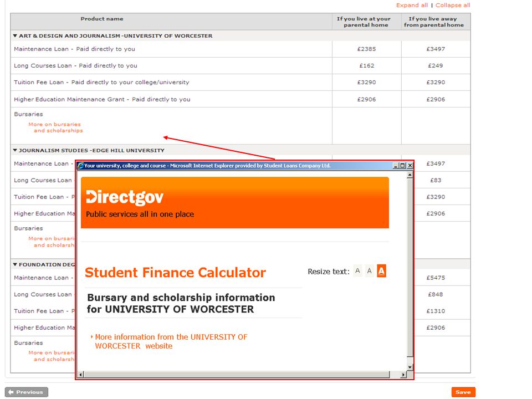Collapse the Journalism Studies Edge Hill section
The image size is (532, 399).
[15, 150]
